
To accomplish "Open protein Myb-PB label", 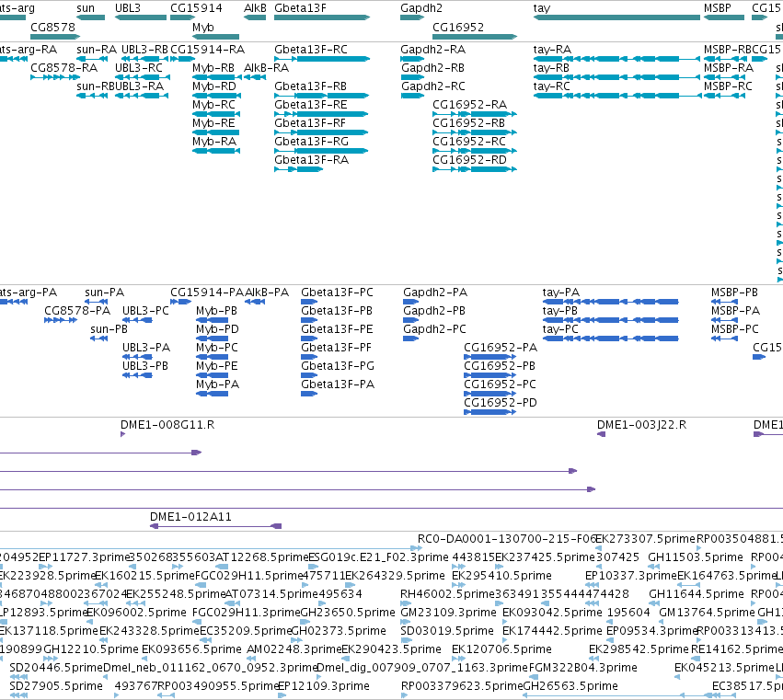I will pos(216,311).
